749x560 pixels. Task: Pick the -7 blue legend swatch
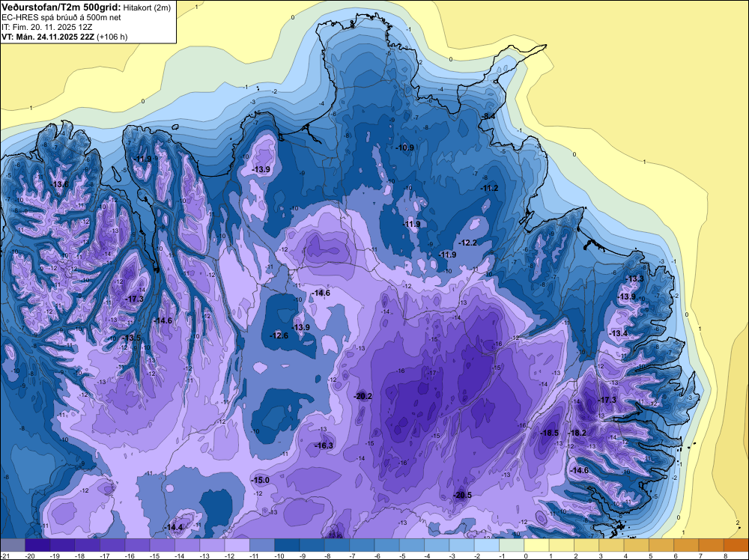(362, 545)
